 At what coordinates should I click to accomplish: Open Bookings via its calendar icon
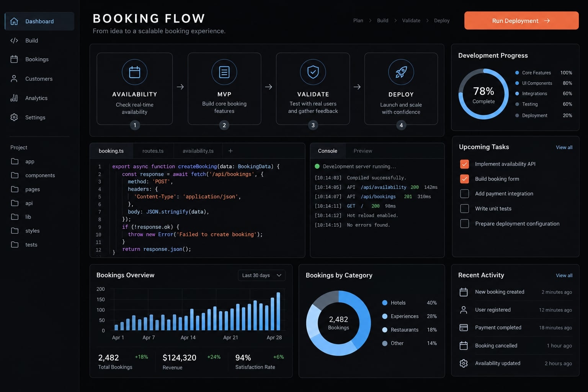tap(14, 59)
